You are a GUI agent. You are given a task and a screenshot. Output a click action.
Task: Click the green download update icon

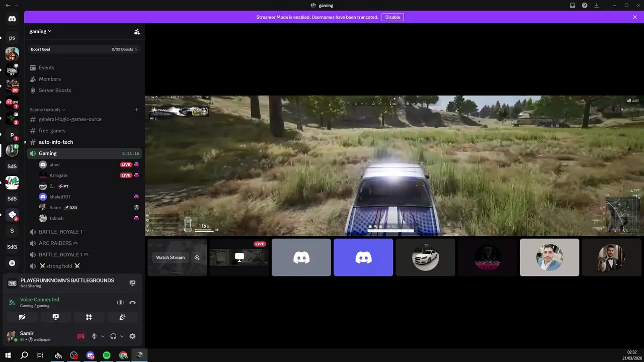tap(597, 6)
